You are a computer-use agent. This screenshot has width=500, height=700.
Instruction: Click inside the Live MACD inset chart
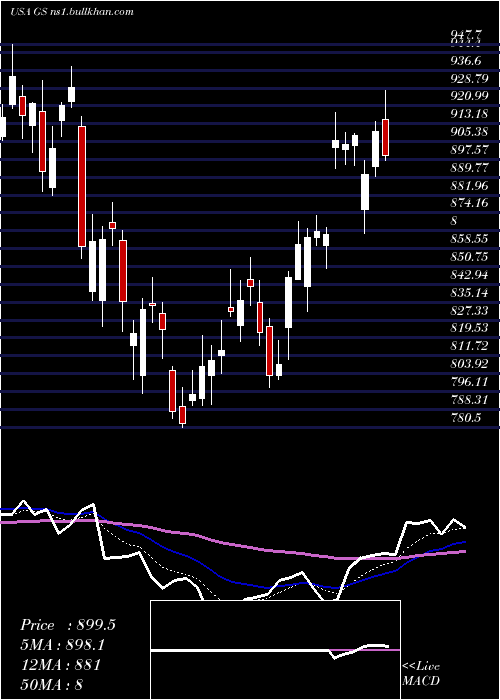[x=275, y=650]
